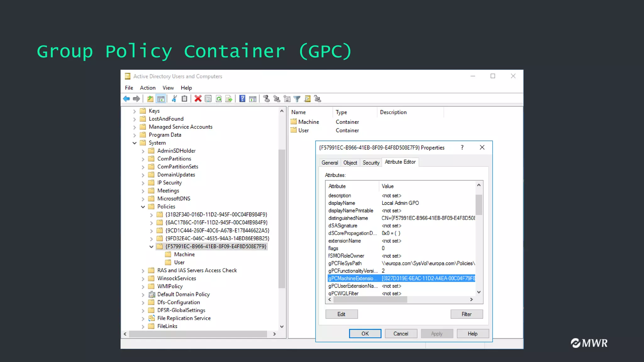
Task: Click the attribute list vertical scrollbar thumb
Action: [x=479, y=205]
